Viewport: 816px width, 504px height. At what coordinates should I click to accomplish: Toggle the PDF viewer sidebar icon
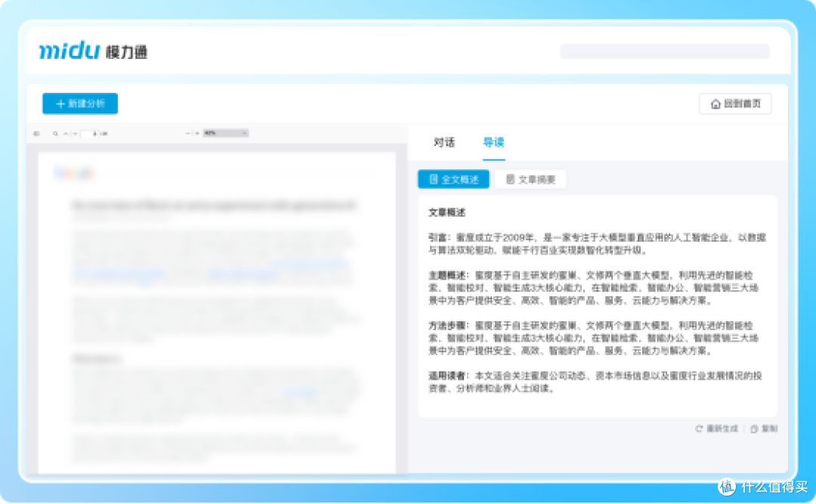point(36,134)
